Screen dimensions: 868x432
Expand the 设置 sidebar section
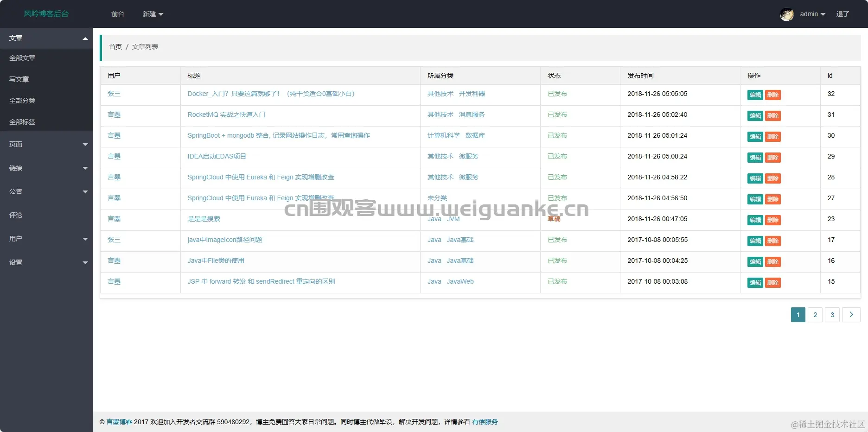click(x=46, y=262)
